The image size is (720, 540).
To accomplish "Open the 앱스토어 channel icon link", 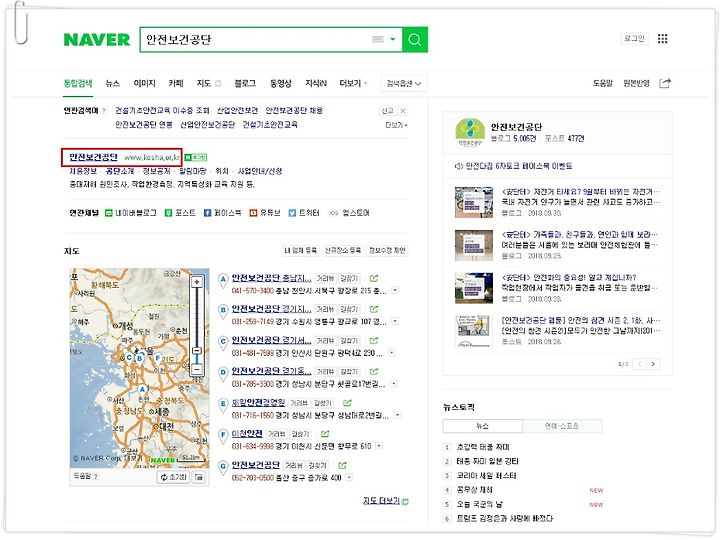I will pyautogui.click(x=350, y=213).
